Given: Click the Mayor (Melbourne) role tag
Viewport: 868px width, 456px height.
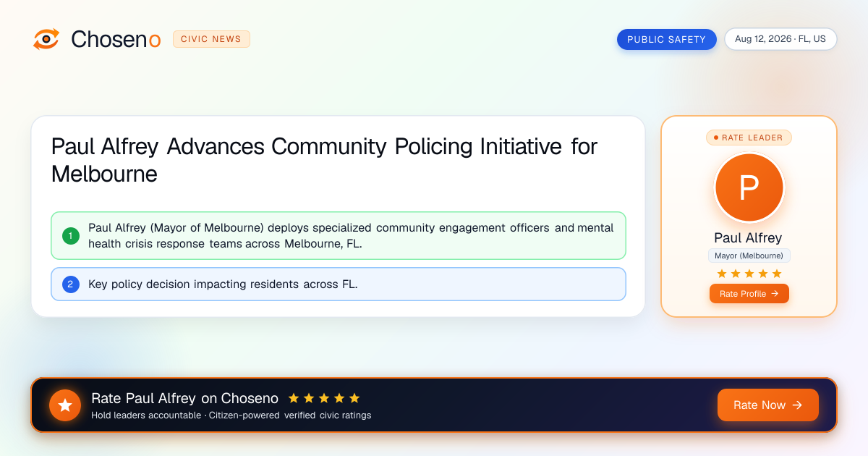Looking at the screenshot, I should click(x=749, y=256).
